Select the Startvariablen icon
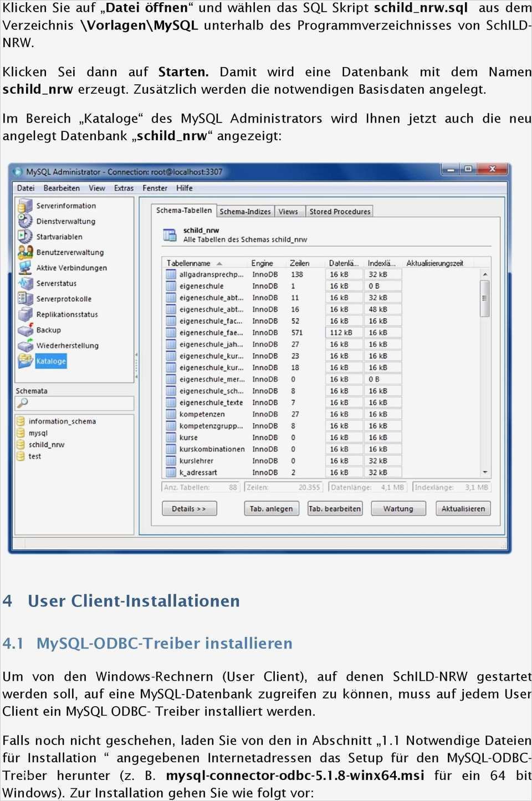The width and height of the screenshot is (532, 801). coord(25,237)
